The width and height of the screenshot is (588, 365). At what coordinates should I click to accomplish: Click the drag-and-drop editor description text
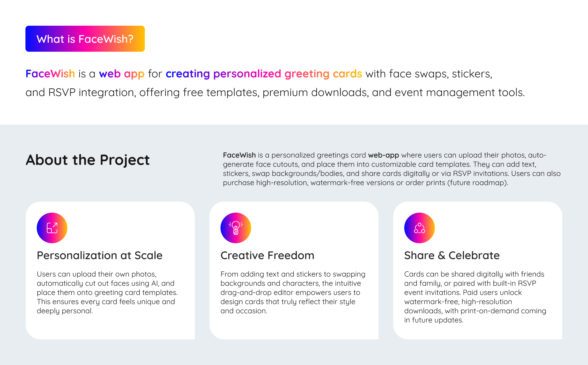(x=293, y=292)
